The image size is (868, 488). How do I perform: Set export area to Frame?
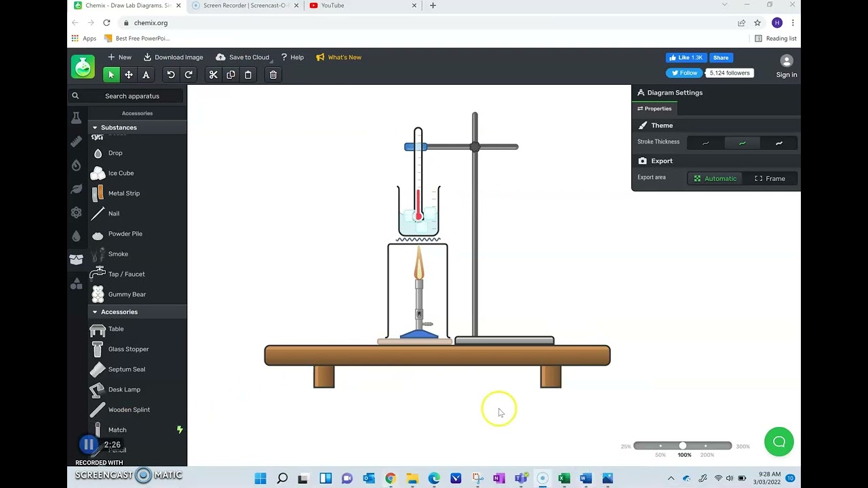click(770, 178)
